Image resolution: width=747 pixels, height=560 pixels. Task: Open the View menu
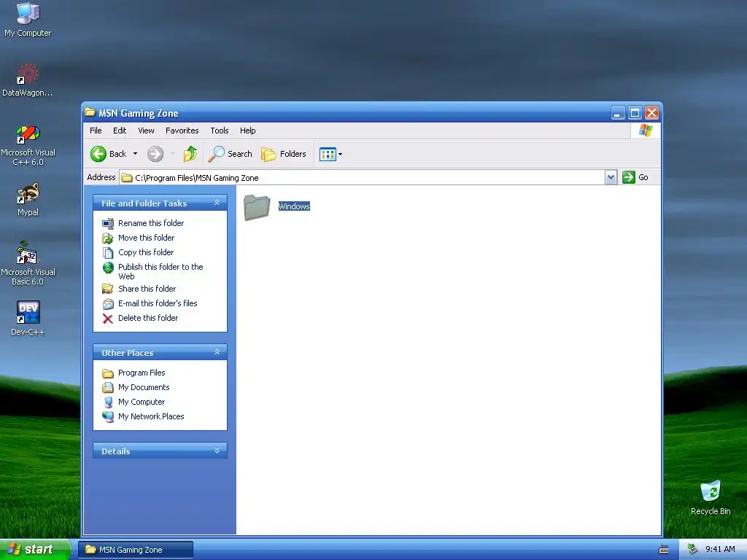coord(146,131)
